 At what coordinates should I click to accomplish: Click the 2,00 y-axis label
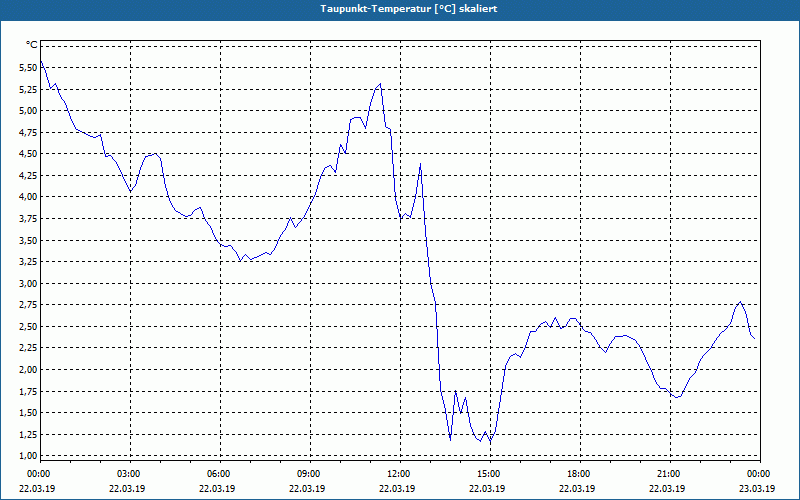(x=29, y=369)
